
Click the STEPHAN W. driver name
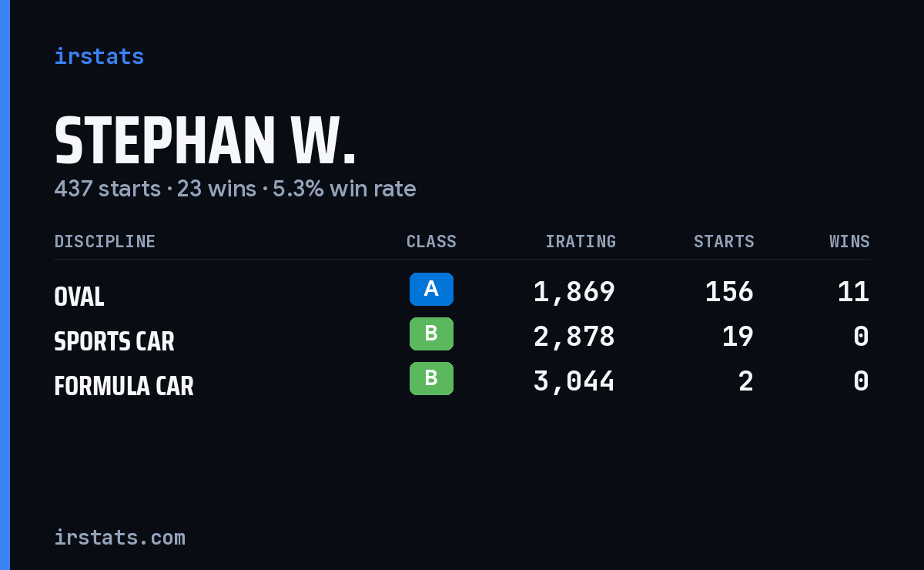[205, 142]
